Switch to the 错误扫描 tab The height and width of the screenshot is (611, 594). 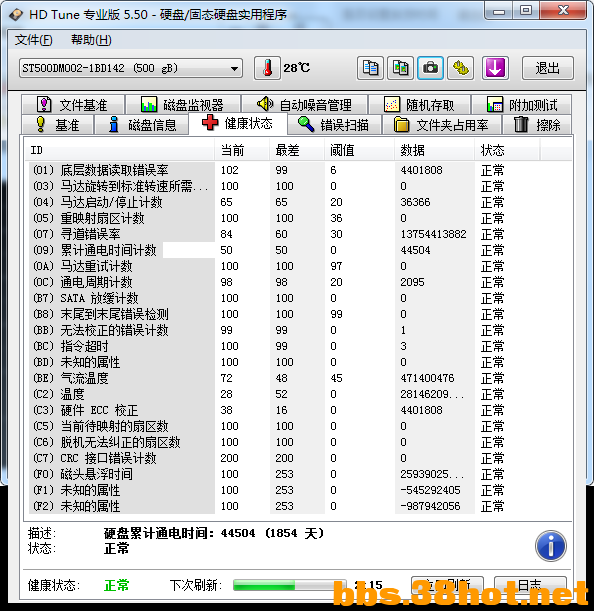(x=334, y=125)
